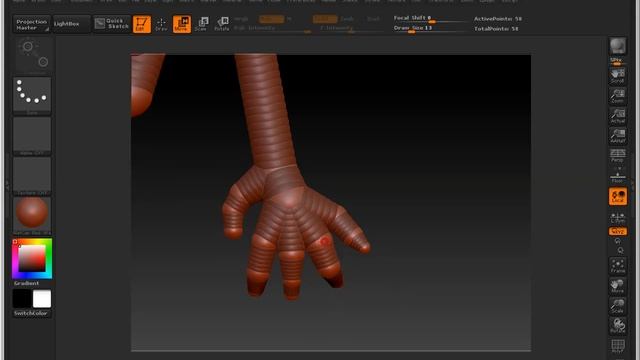Open the Texture Off selector

click(x=32, y=176)
